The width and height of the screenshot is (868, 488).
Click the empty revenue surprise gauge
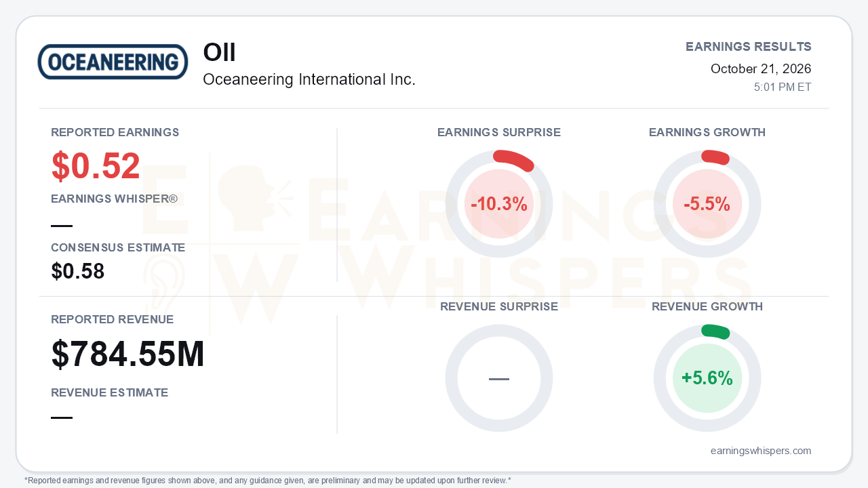point(499,378)
